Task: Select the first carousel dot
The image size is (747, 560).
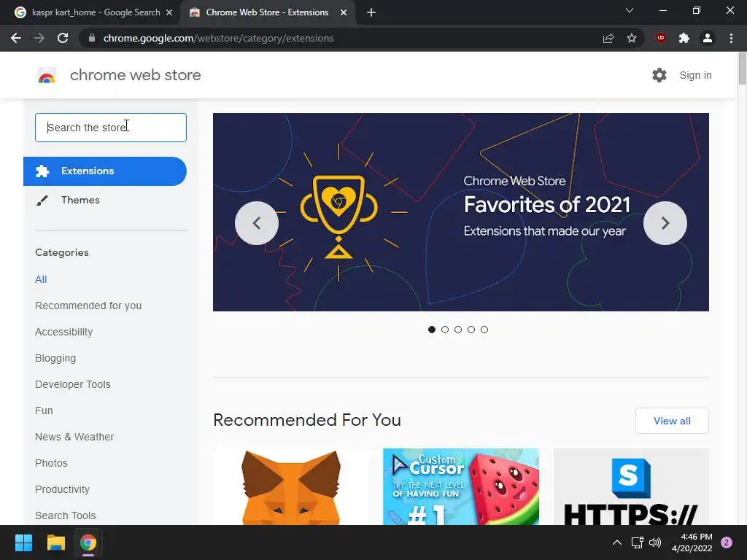Action: 432,330
